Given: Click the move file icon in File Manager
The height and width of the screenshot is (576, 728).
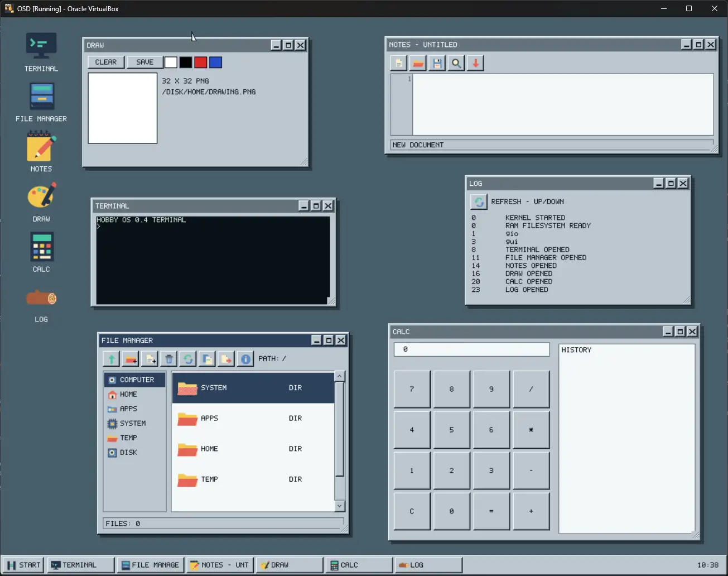Looking at the screenshot, I should pyautogui.click(x=226, y=359).
